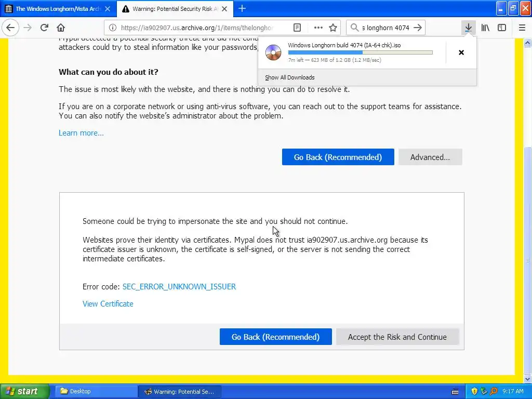Click the scrollbar up arrow
Image resolution: width=532 pixels, height=399 pixels.
pyautogui.click(x=527, y=43)
